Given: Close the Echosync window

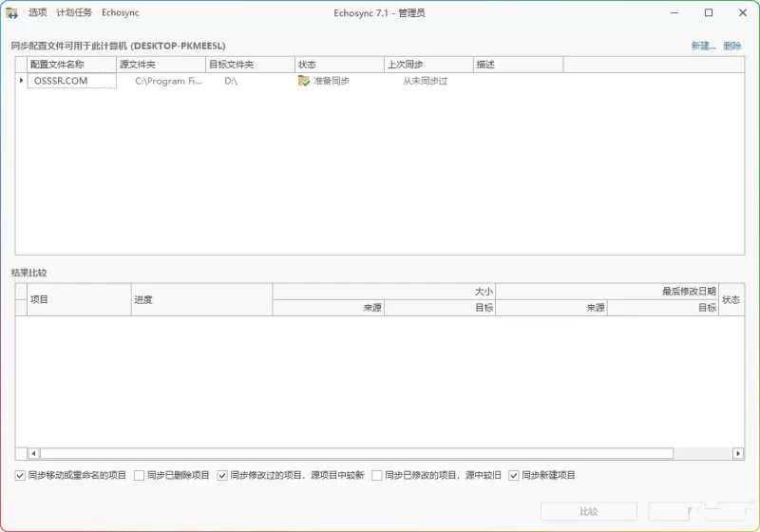Looking at the screenshot, I should click(743, 13).
